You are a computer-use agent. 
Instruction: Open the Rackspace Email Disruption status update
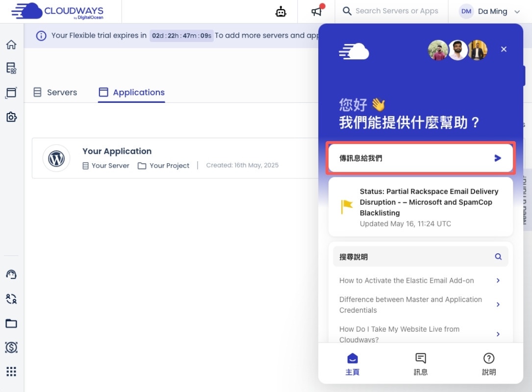click(420, 207)
